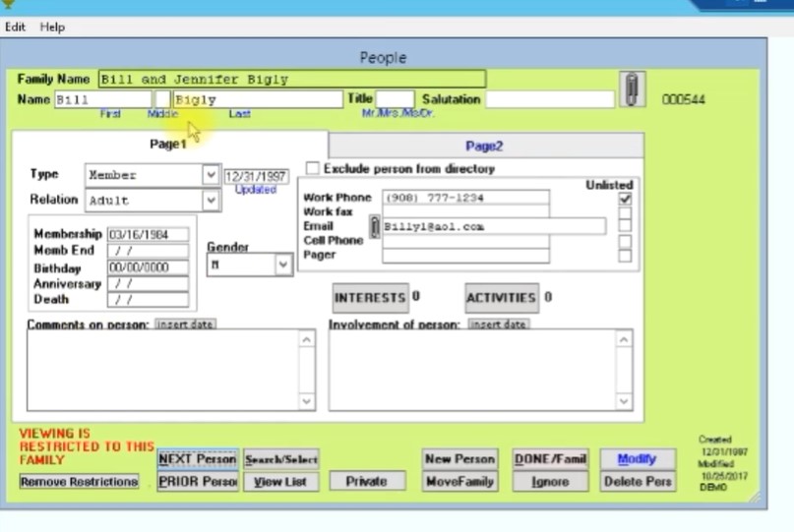This screenshot has width=794, height=532.
Task: Click the DONE/Family button
Action: coord(550,459)
